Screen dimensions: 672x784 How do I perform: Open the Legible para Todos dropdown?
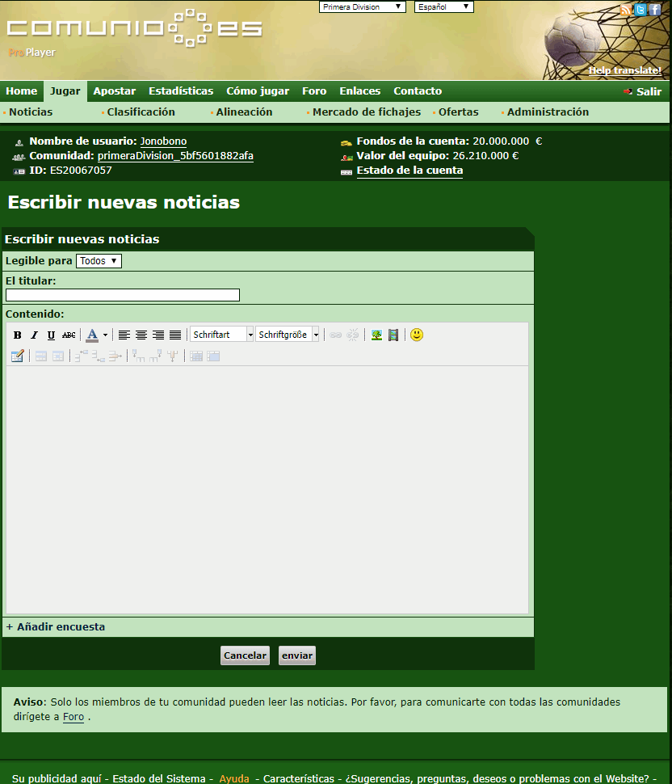(99, 261)
